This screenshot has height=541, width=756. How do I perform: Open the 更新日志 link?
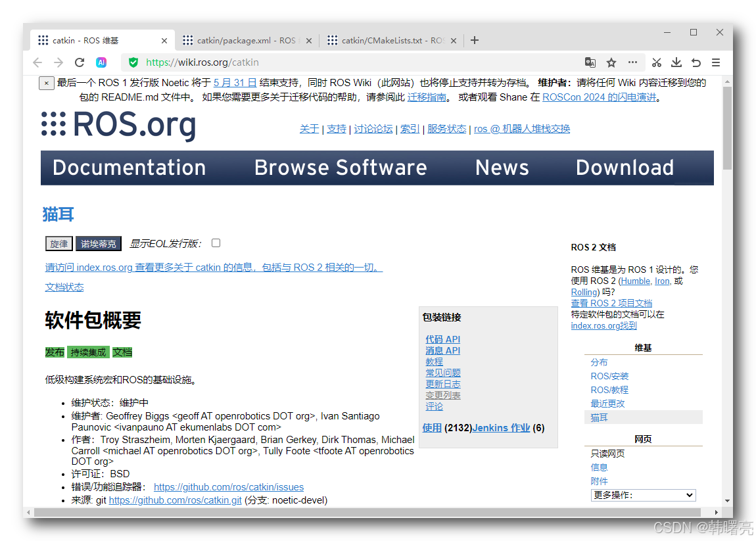point(442,384)
